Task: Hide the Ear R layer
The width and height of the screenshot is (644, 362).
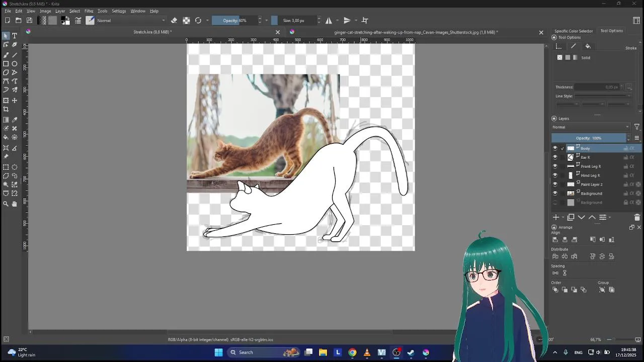Action: (555, 157)
